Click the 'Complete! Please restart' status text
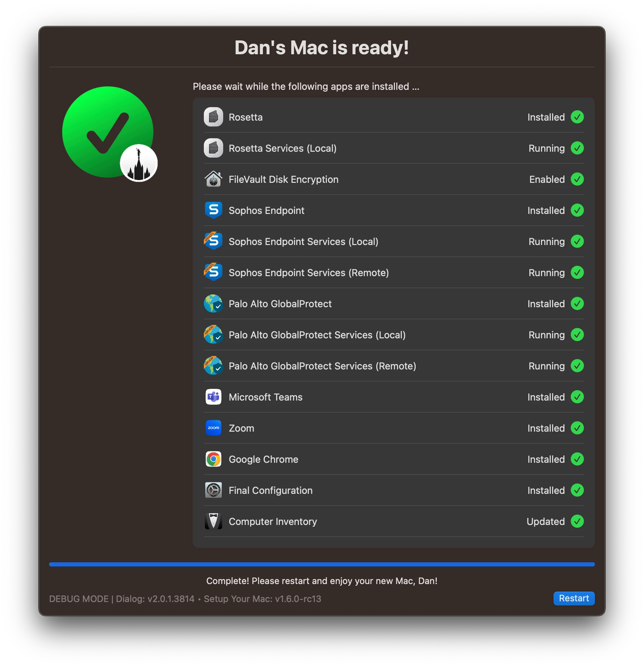The height and width of the screenshot is (667, 644). (322, 581)
